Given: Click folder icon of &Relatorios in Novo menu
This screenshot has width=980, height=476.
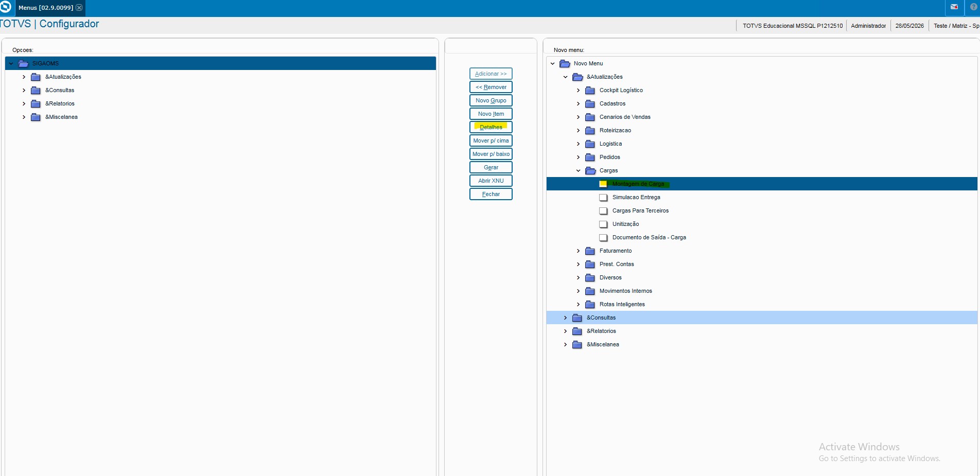Looking at the screenshot, I should tap(577, 331).
